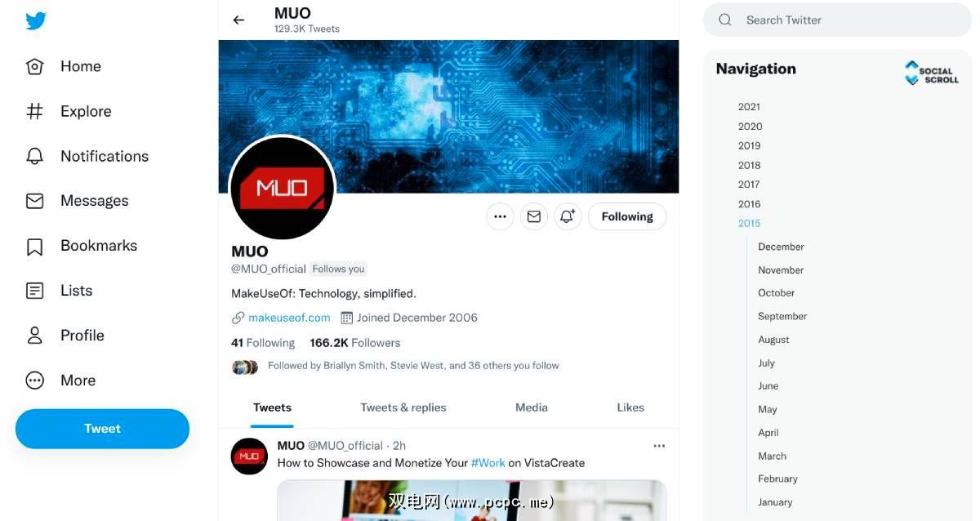Click the Twitter bird logo
Viewport: 980px width, 521px height.
35,20
